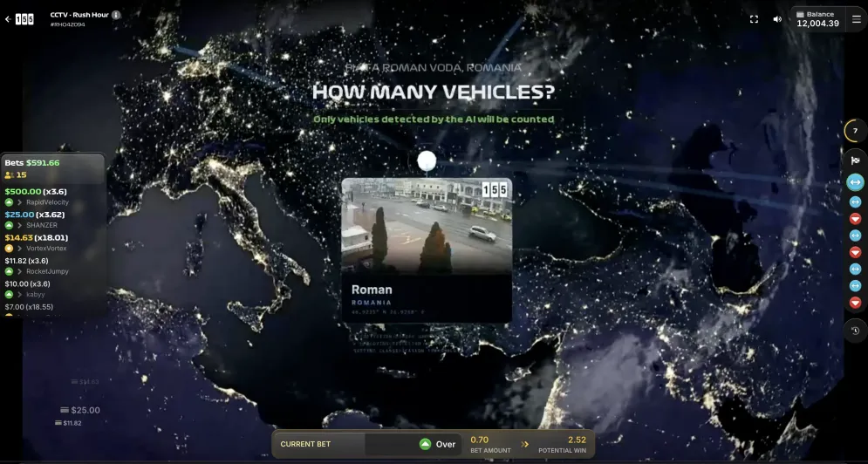Click the round countdown timer showing 7
868x464 pixels.
click(x=855, y=131)
